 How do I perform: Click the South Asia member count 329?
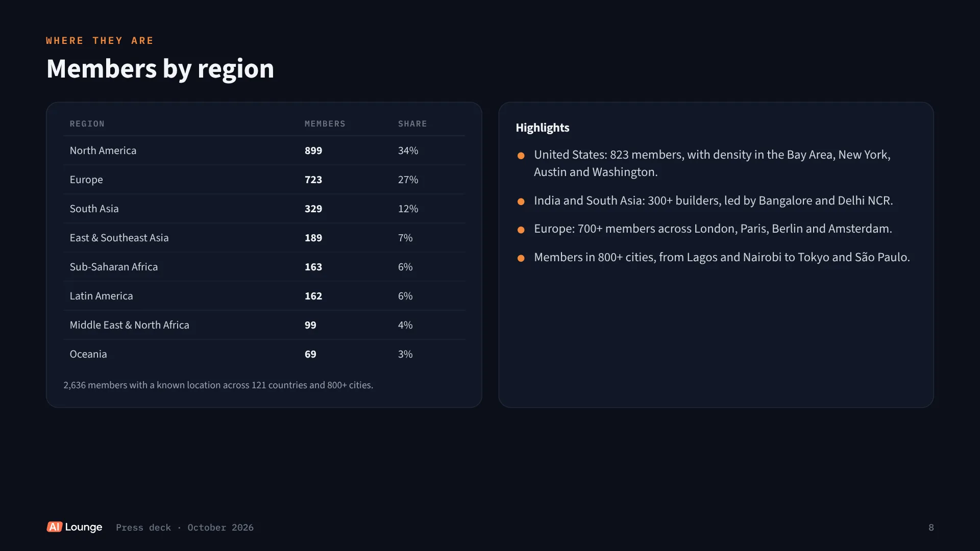[313, 209]
